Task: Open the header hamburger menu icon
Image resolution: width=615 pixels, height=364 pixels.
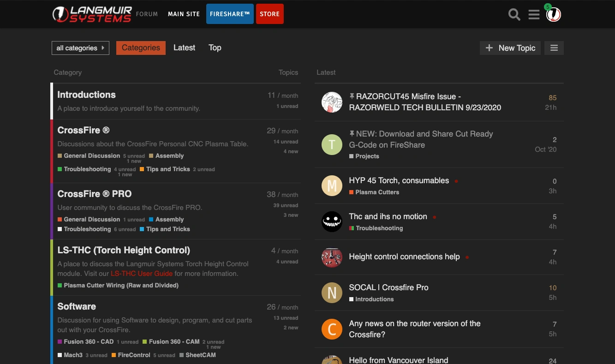Action: tap(534, 14)
